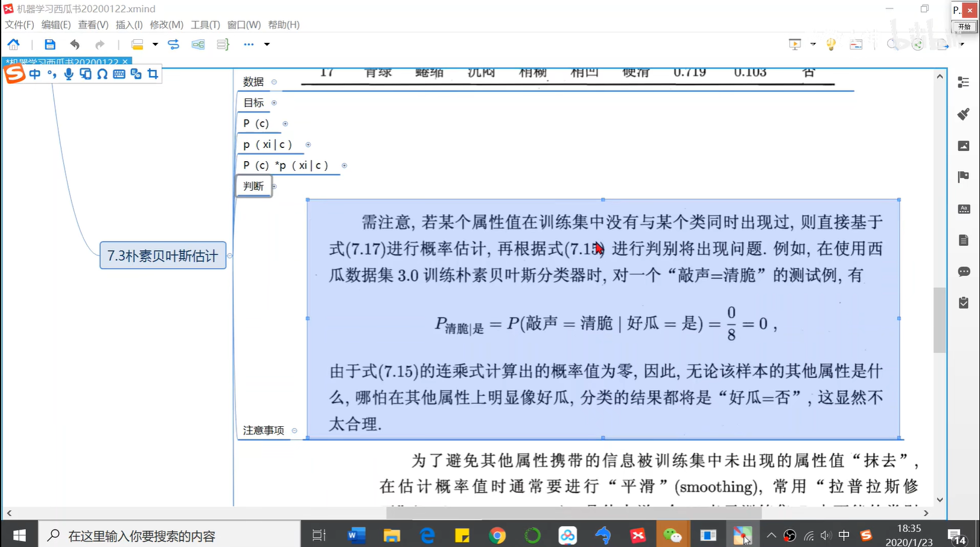This screenshot has height=547, width=980.
Task: Open the Windows Start menu
Action: [x=19, y=536]
